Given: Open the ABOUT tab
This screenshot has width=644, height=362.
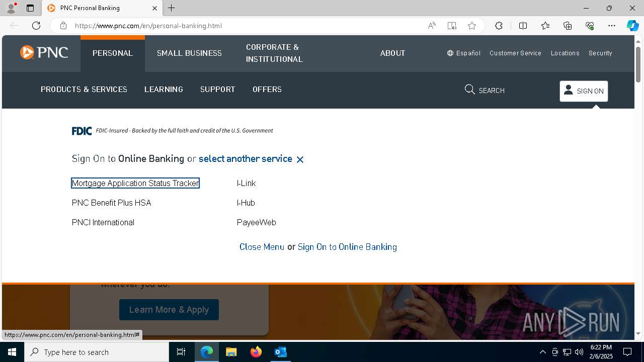Looking at the screenshot, I should (392, 53).
